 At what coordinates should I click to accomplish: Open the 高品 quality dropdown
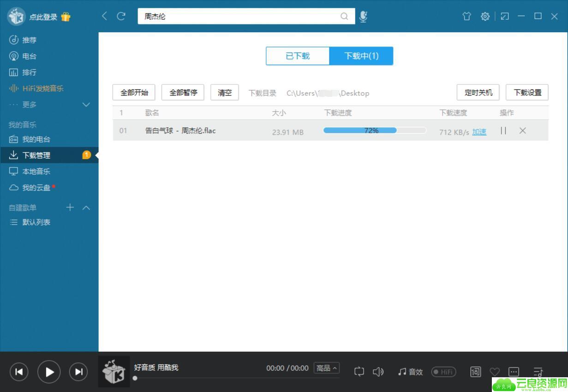click(327, 368)
